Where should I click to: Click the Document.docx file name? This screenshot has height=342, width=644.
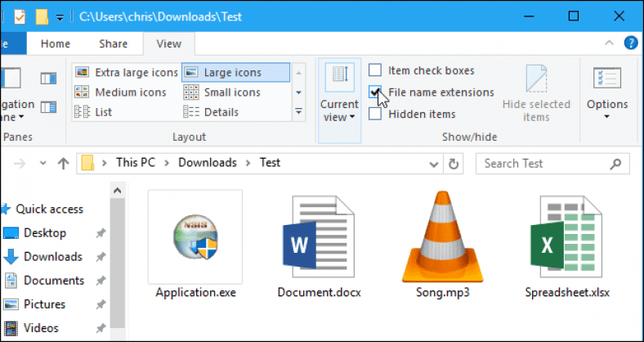click(x=319, y=293)
